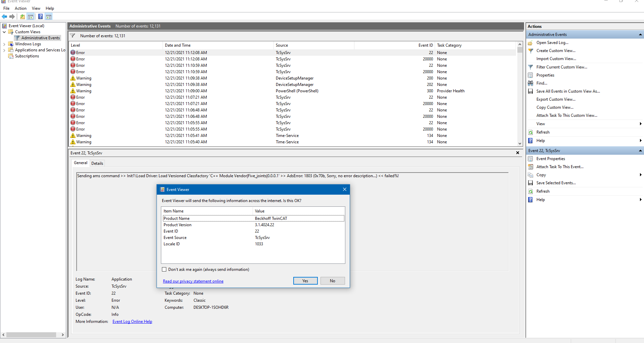Image resolution: width=644 pixels, height=343 pixels.
Task: Click the Properties icon in Actions pane
Action: point(530,75)
